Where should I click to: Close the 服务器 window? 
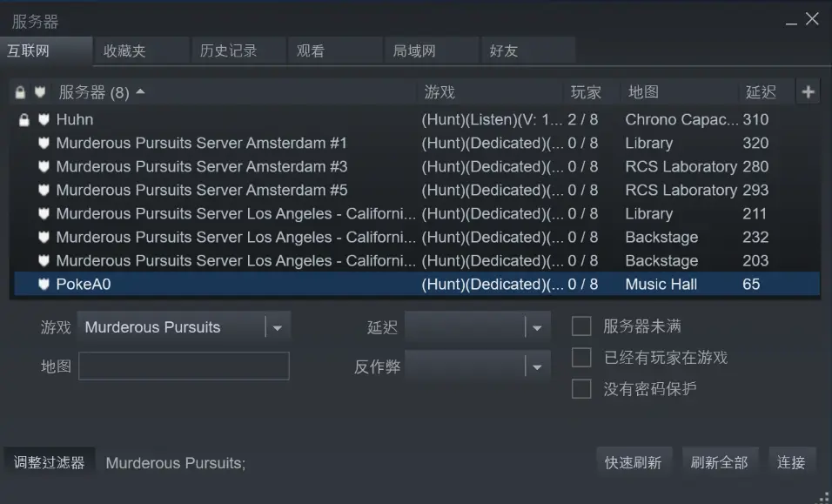tap(812, 18)
